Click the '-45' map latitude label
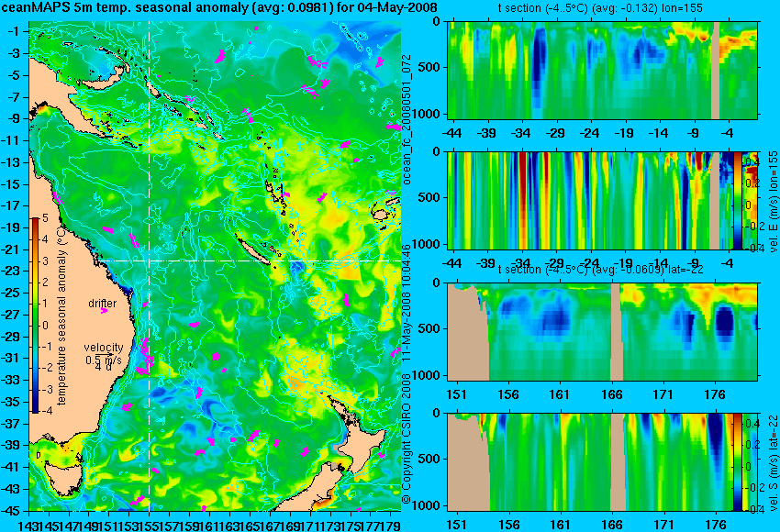The width and height of the screenshot is (780, 532). click(12, 511)
